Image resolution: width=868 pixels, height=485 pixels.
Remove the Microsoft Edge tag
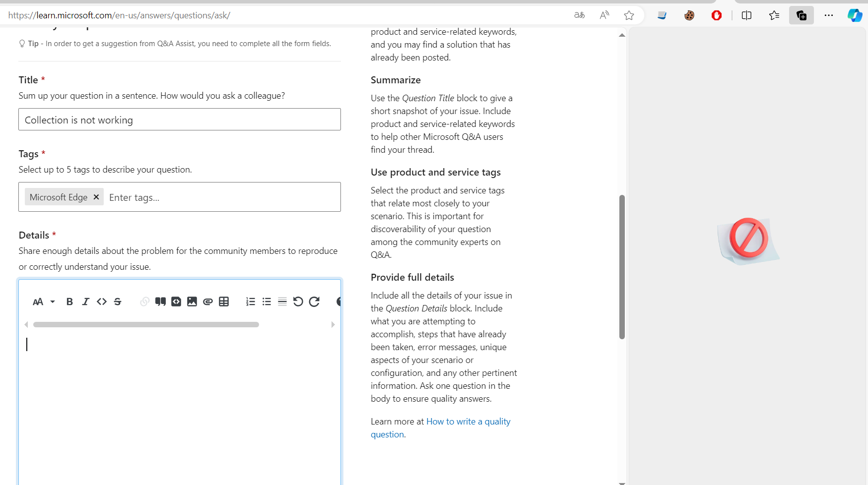(96, 197)
